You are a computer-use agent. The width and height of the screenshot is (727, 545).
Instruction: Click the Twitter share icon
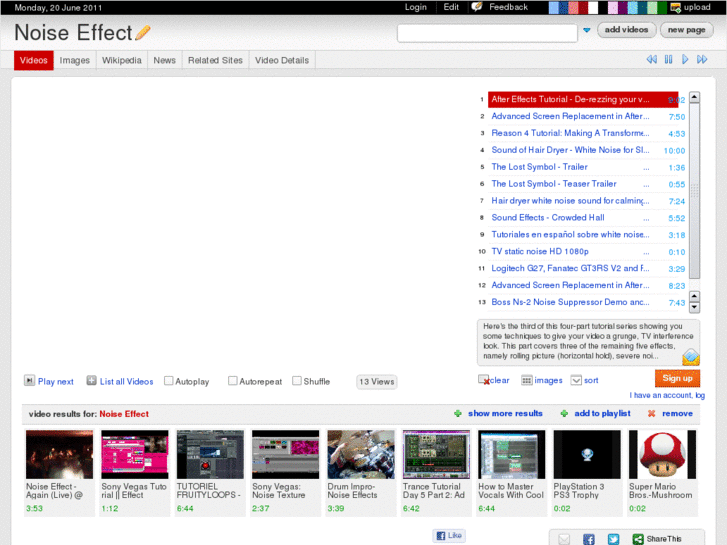(612, 538)
